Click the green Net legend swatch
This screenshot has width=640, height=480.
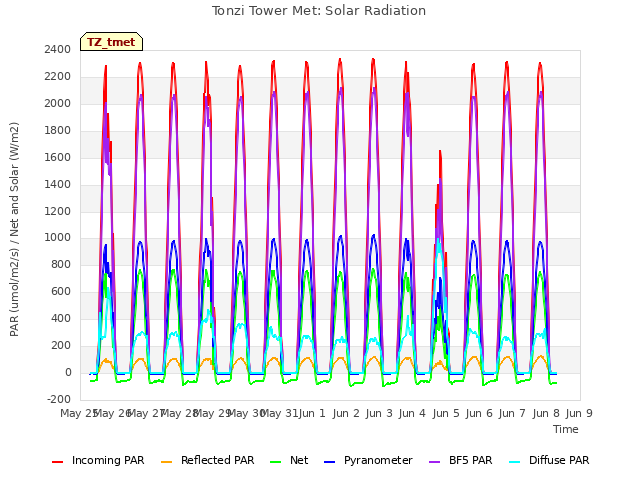tap(276, 462)
